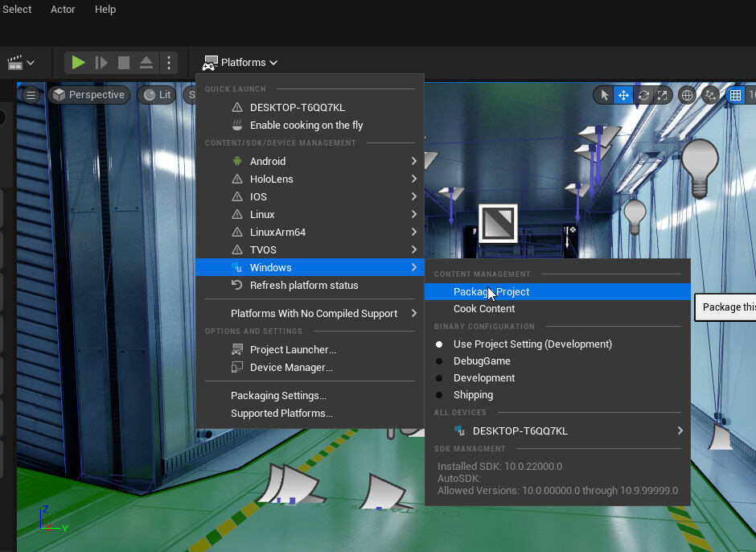Click Package Project menu entry
Image resolution: width=756 pixels, height=552 pixels.
tap(491, 292)
